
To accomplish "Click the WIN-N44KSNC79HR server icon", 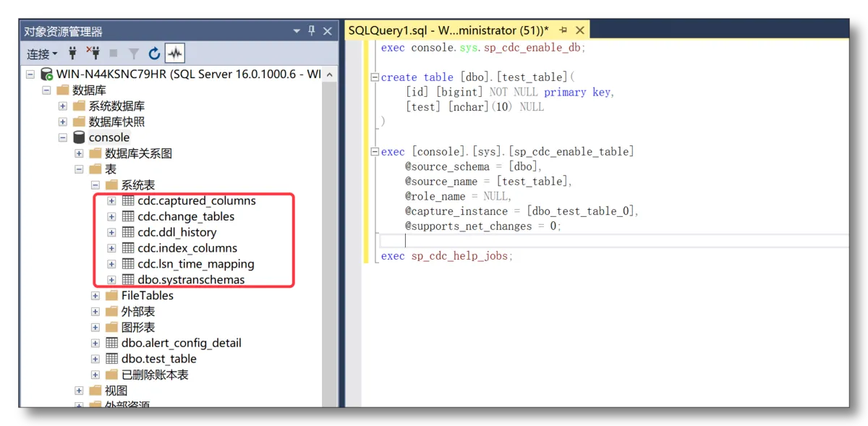I will pyautogui.click(x=47, y=74).
